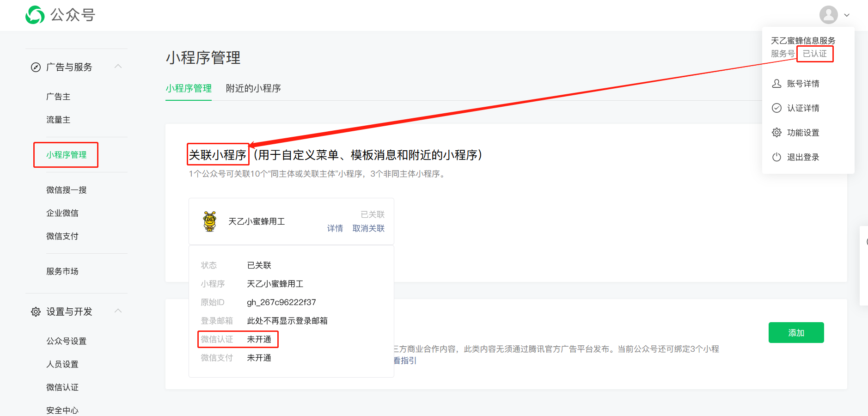Click the 天乙蜜蜂信息服务 account name
Viewport: 868px width, 416px height.
[803, 41]
